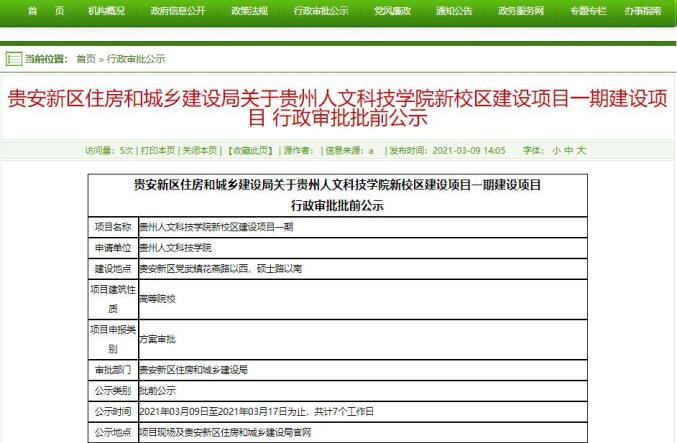This screenshot has width=677, height=443.
Task: Select the applicant value 贵州人文科技学院
Action: pos(175,248)
